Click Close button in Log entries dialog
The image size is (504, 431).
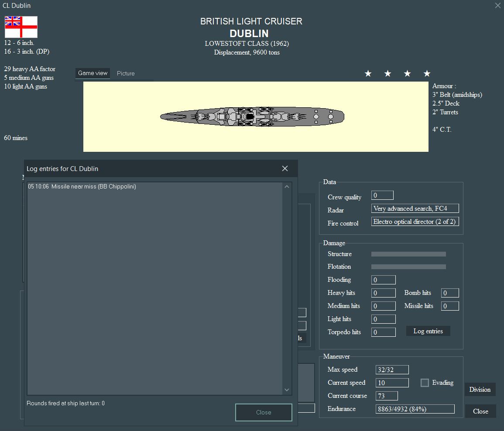264,412
